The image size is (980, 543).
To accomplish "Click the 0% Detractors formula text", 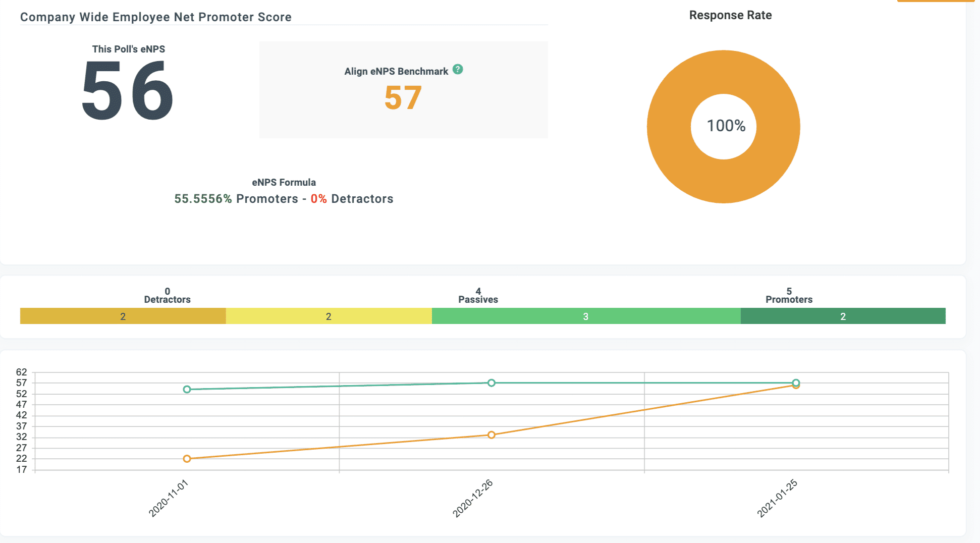I will coord(352,199).
